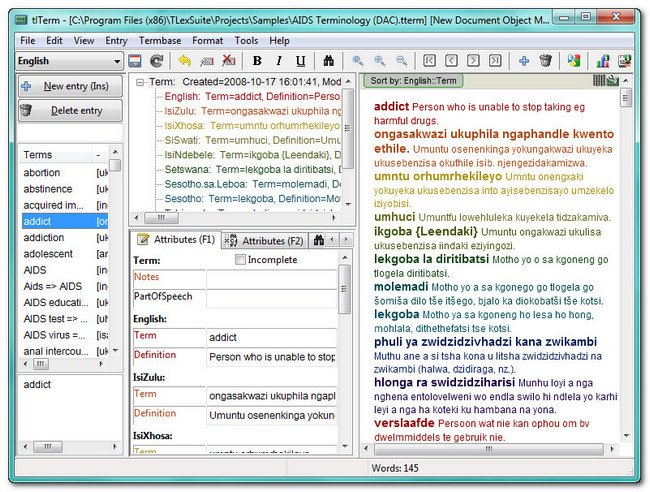Click the tag icon beside Undo
The width and height of the screenshot is (650, 492).
(206, 61)
